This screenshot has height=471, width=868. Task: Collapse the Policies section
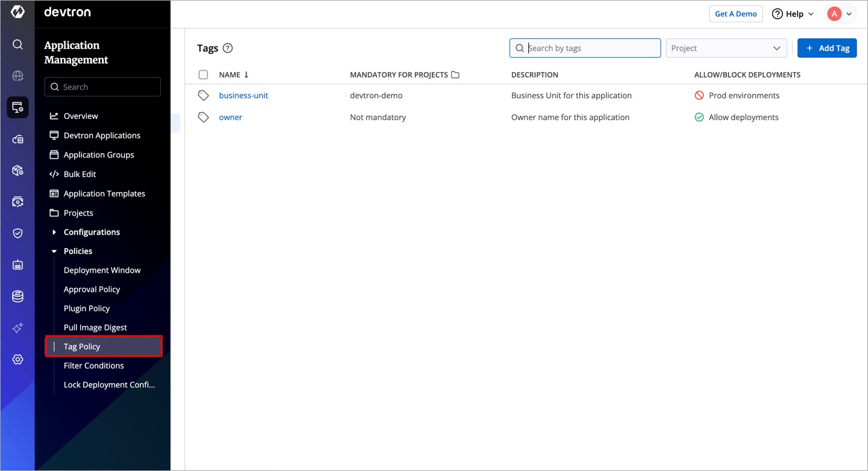(78, 251)
